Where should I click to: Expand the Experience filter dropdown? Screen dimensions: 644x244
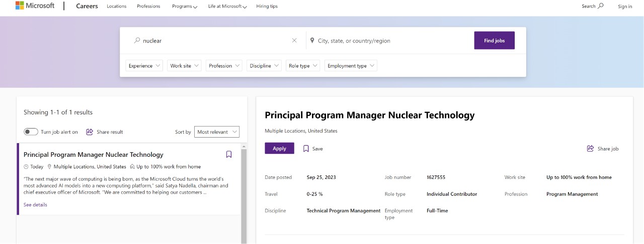coord(144,66)
